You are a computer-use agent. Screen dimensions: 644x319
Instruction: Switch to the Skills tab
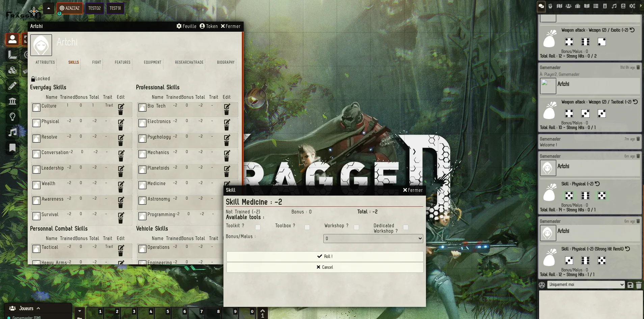[x=74, y=62]
